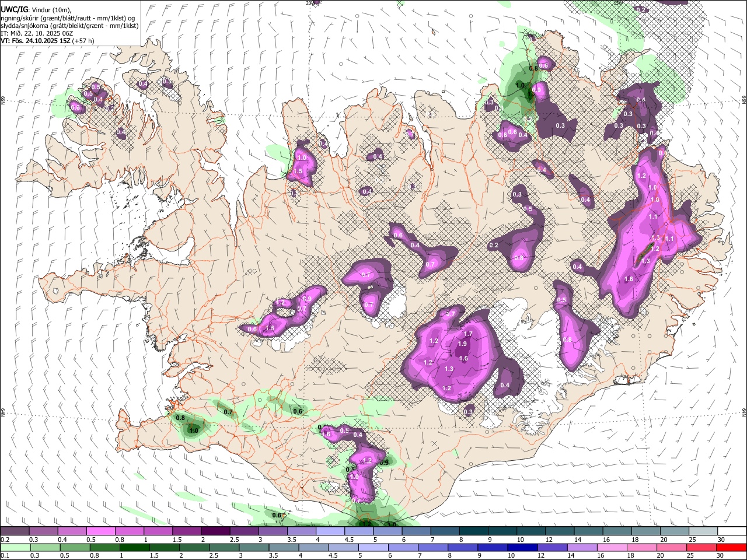Pick the lower-row swatch starting at 25

pyautogui.click(x=701, y=547)
